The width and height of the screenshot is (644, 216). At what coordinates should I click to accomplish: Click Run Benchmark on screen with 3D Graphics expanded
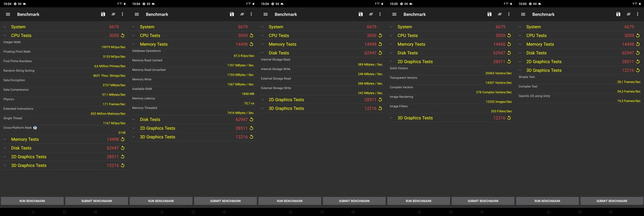pos(547,201)
